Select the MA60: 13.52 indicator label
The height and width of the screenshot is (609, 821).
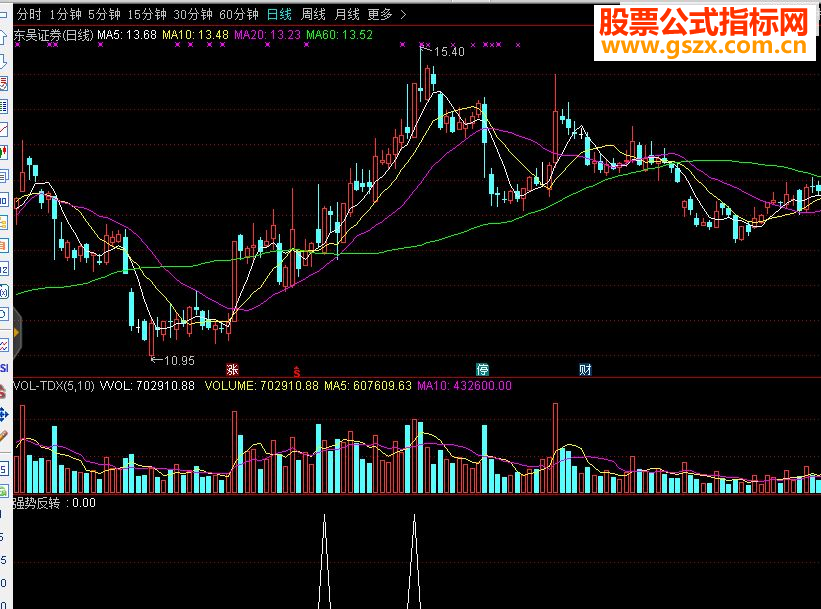point(339,35)
